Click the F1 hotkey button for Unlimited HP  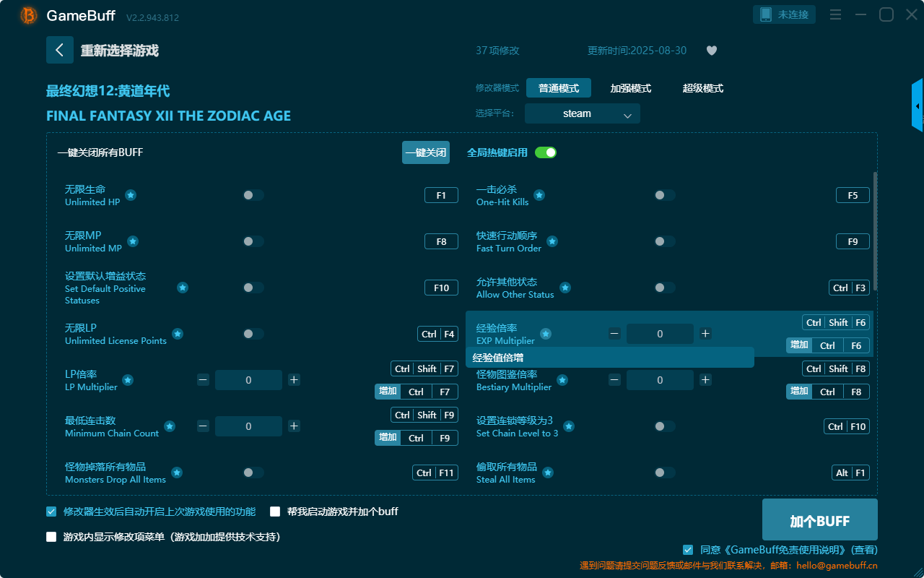coord(441,195)
